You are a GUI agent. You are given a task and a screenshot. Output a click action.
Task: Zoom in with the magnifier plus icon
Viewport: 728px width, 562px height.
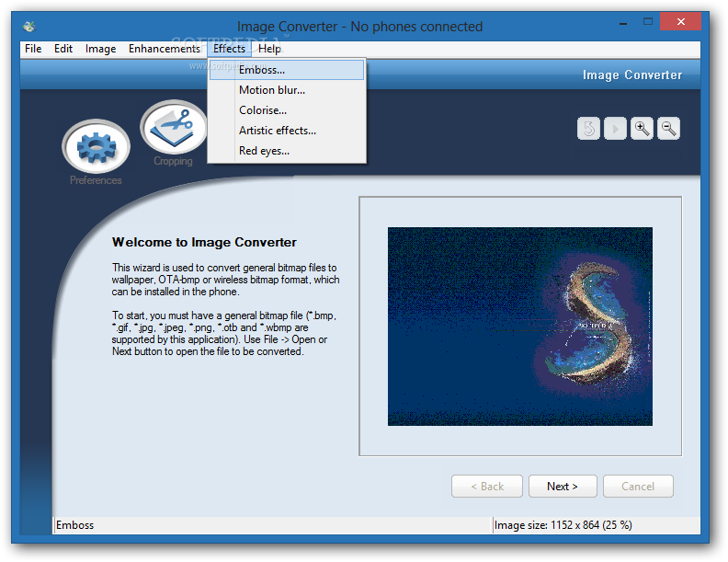[x=643, y=128]
